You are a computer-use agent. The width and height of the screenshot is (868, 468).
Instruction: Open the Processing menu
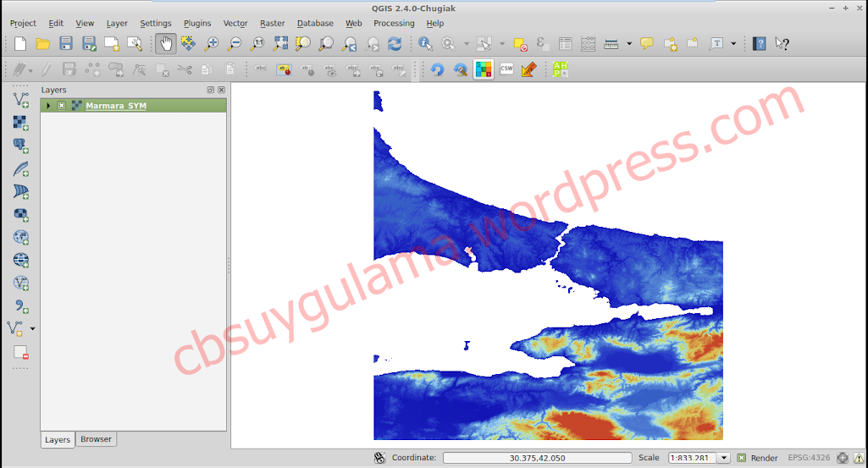394,23
